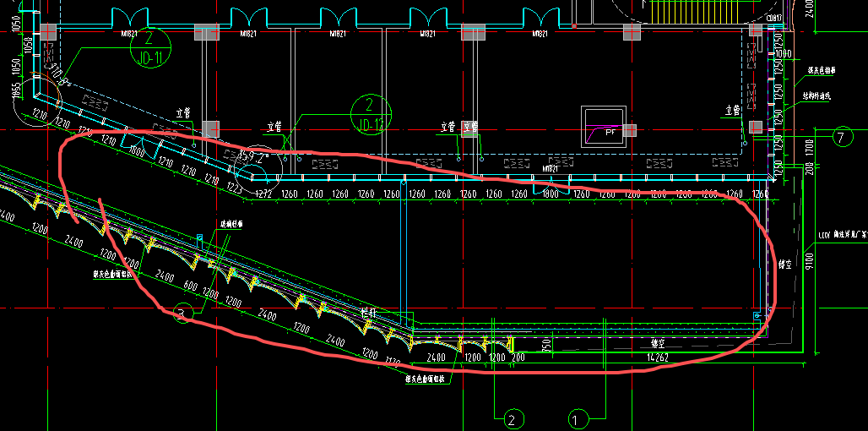Viewport: 868px width, 431px height.
Task: Click the green section bubble numbered 3
Action: pyautogui.click(x=182, y=314)
